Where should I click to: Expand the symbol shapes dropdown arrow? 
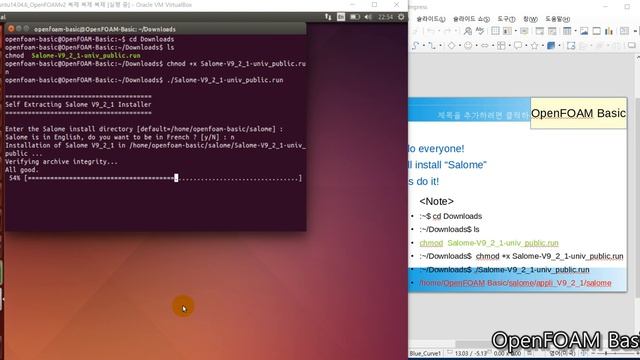pos(476,46)
